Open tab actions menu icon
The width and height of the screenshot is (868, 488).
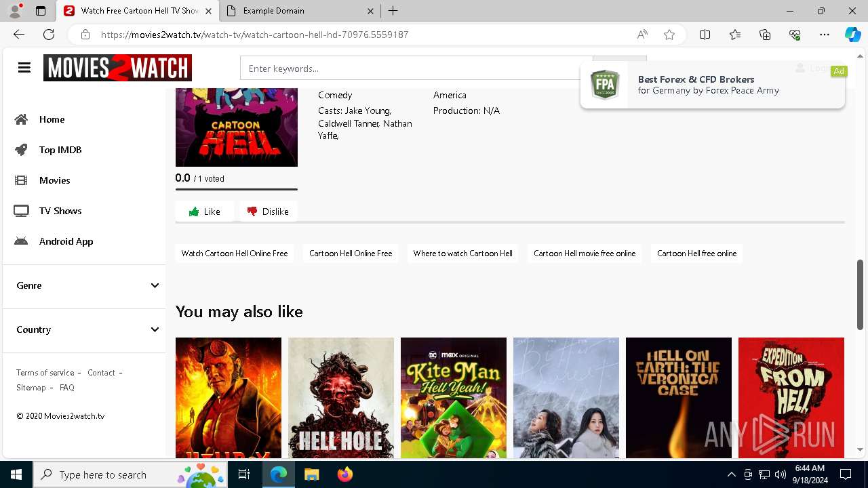pyautogui.click(x=41, y=11)
